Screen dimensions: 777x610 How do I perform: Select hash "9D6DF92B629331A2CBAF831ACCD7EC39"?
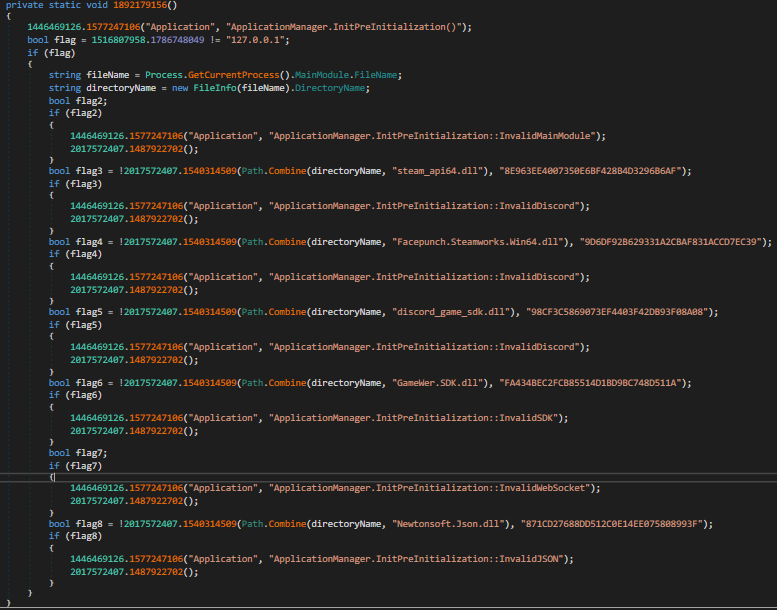tap(671, 242)
